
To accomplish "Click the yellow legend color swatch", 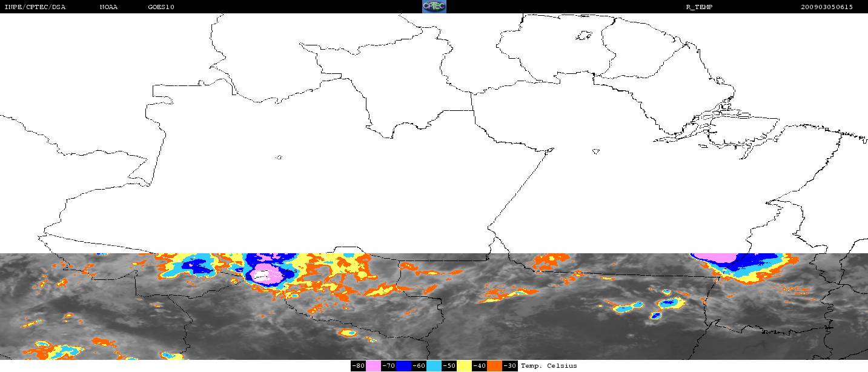I will click(465, 366).
